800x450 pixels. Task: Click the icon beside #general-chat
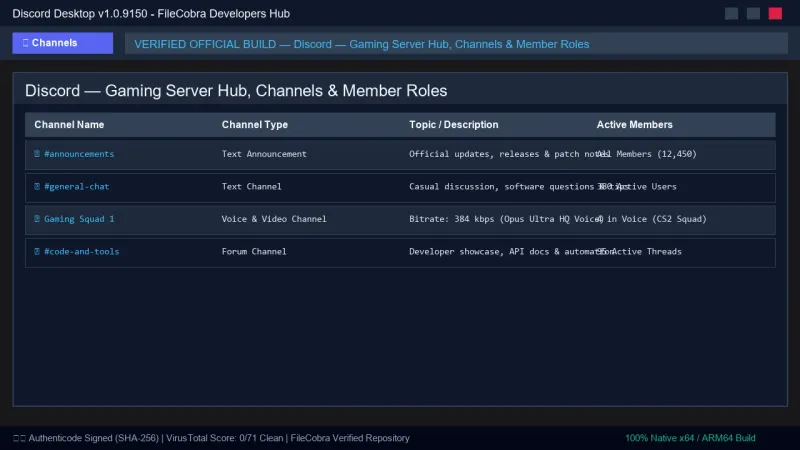tap(37, 186)
